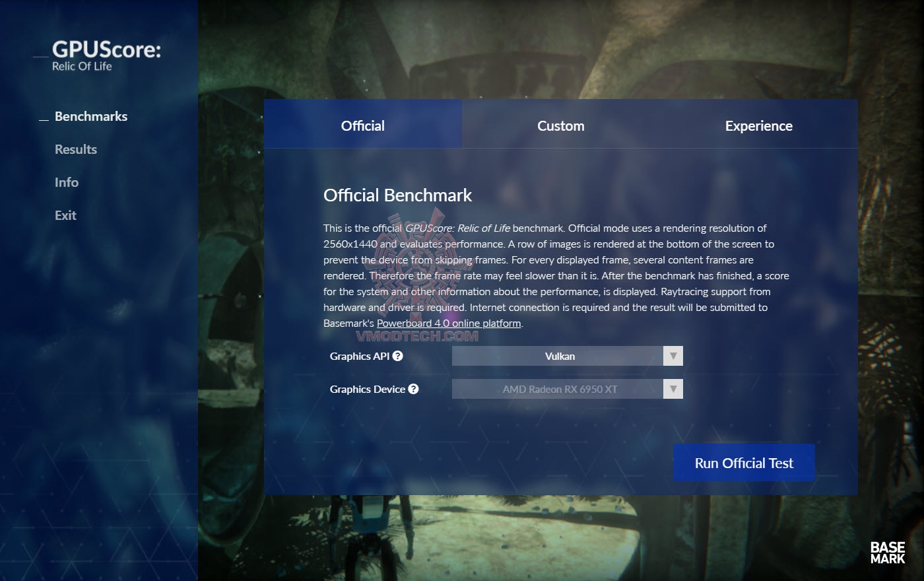Click the Official Benchmark heading
The height and width of the screenshot is (581, 924).
[x=397, y=195]
